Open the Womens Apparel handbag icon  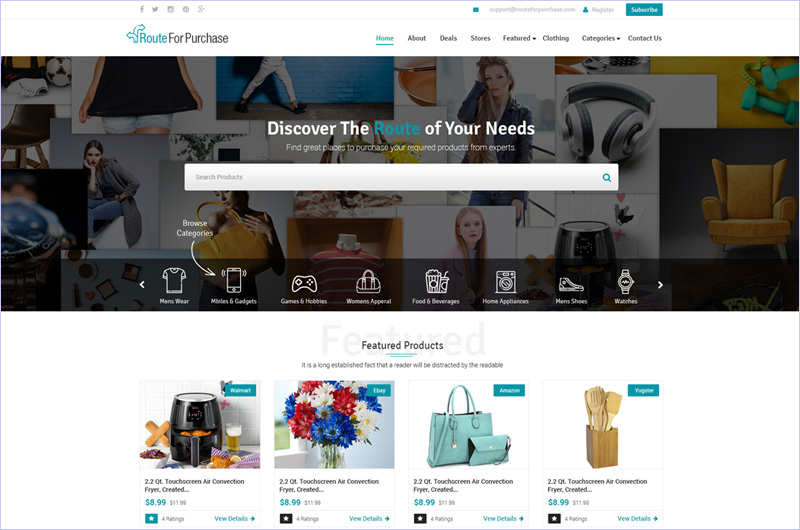(x=368, y=281)
